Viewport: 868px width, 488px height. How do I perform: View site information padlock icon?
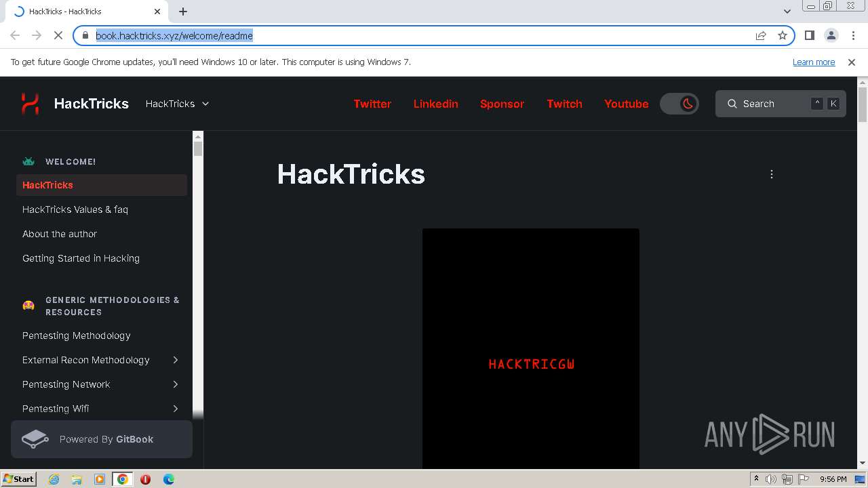pyautogui.click(x=85, y=35)
